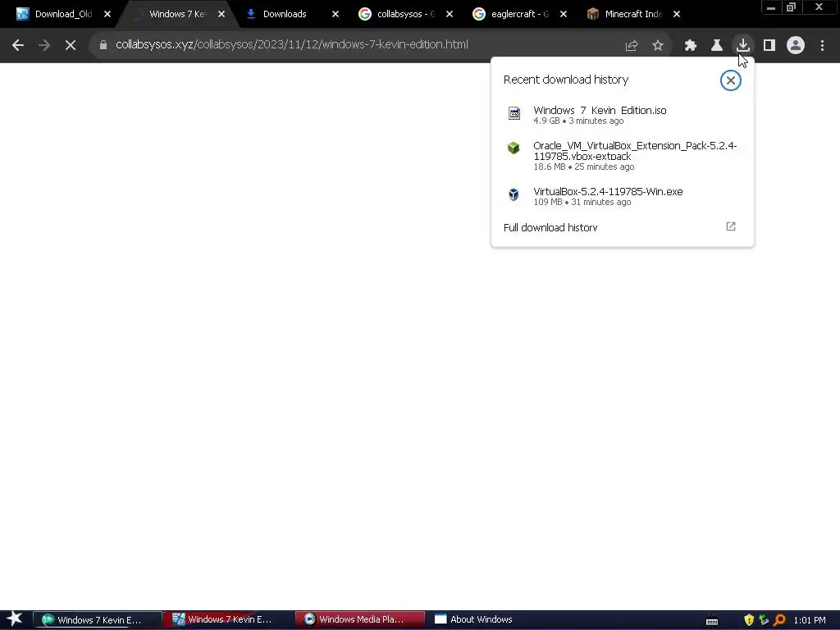Image resolution: width=840 pixels, height=630 pixels.
Task: Open second Windows 7 Kevin E taskbar item
Action: click(x=228, y=620)
